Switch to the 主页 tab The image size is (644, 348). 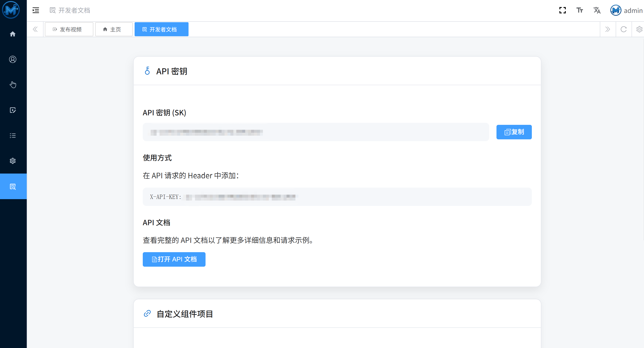click(x=114, y=29)
